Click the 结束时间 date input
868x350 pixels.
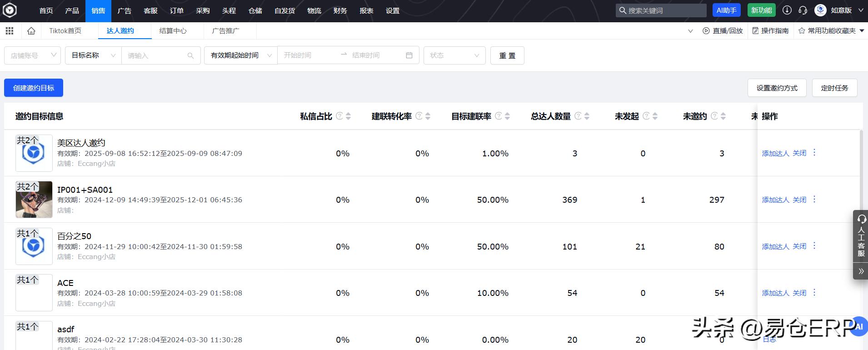375,55
